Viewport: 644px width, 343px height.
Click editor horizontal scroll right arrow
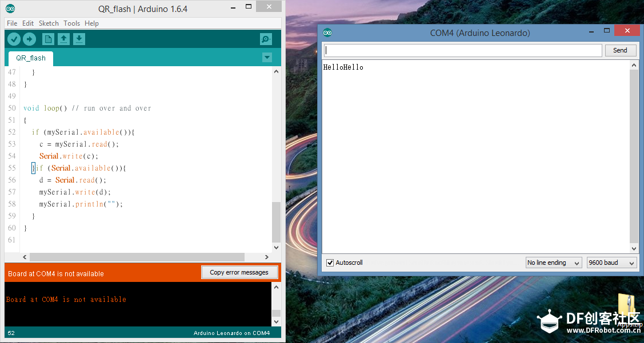[266, 257]
